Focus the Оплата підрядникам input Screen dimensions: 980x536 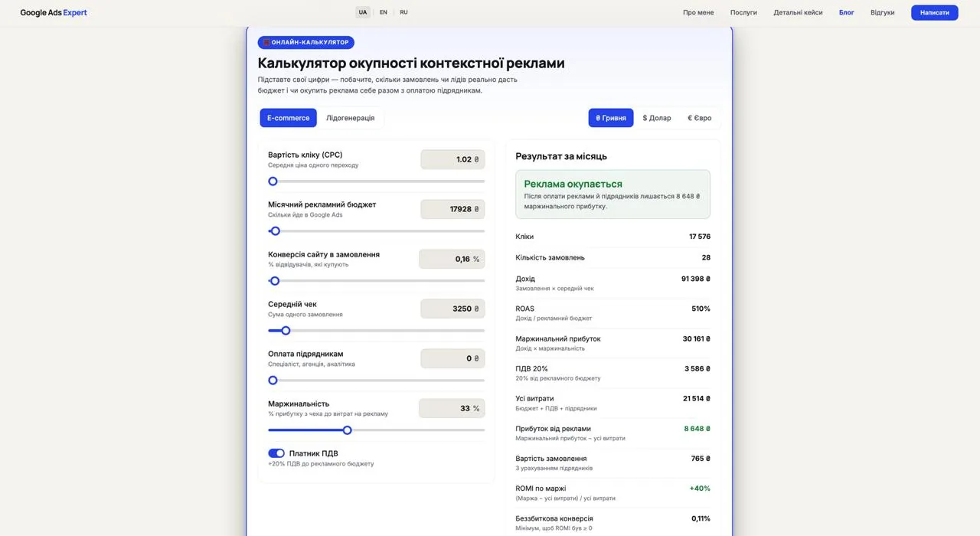click(452, 358)
